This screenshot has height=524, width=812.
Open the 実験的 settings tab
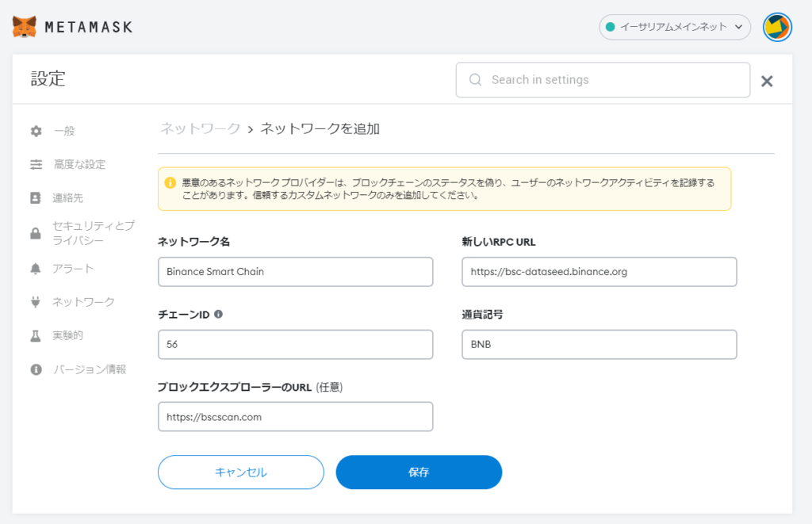(x=68, y=335)
